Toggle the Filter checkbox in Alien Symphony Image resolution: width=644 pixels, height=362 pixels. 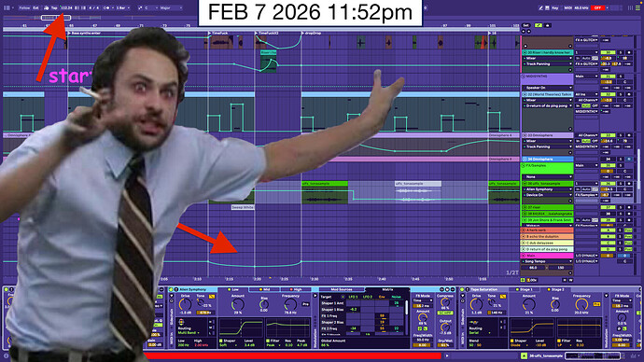click(x=268, y=341)
